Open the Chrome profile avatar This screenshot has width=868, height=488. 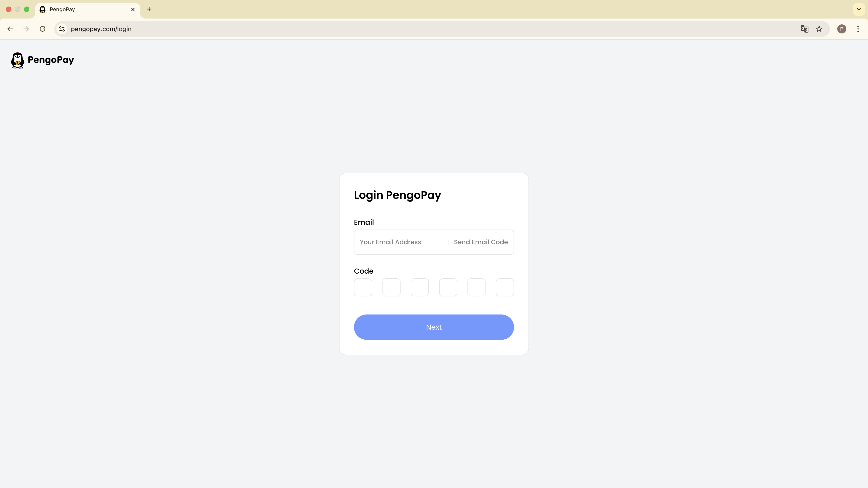pyautogui.click(x=841, y=29)
